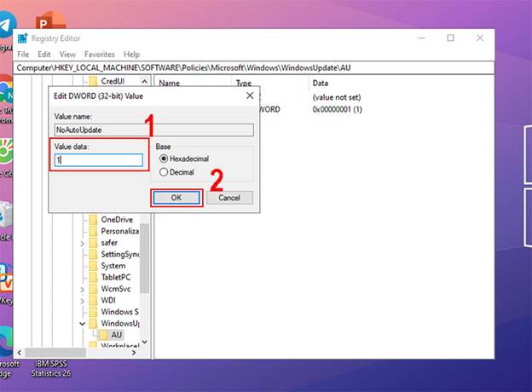
Task: Open the PowerPoint desktop shortcut
Action: [53, 17]
